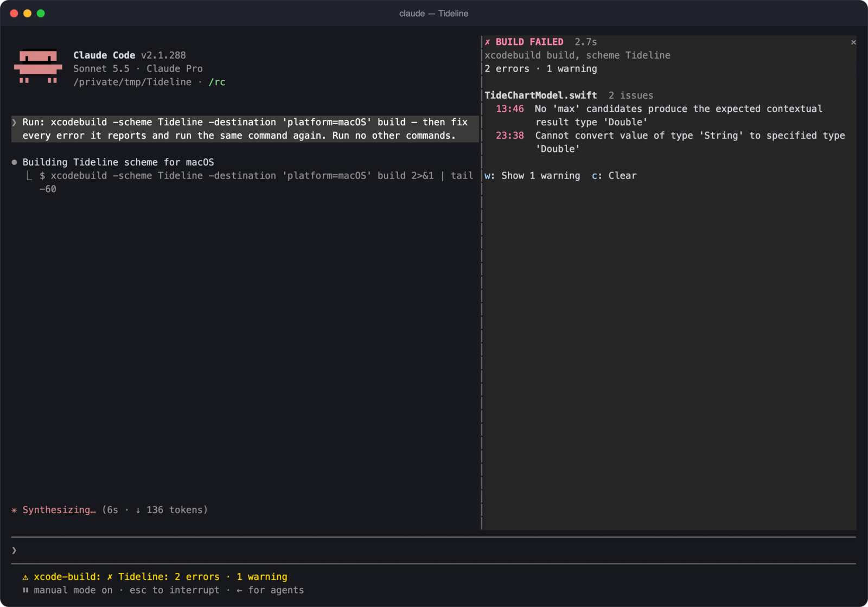Close the build results panel with the × icon
Viewport: 868px width, 607px height.
pos(853,42)
